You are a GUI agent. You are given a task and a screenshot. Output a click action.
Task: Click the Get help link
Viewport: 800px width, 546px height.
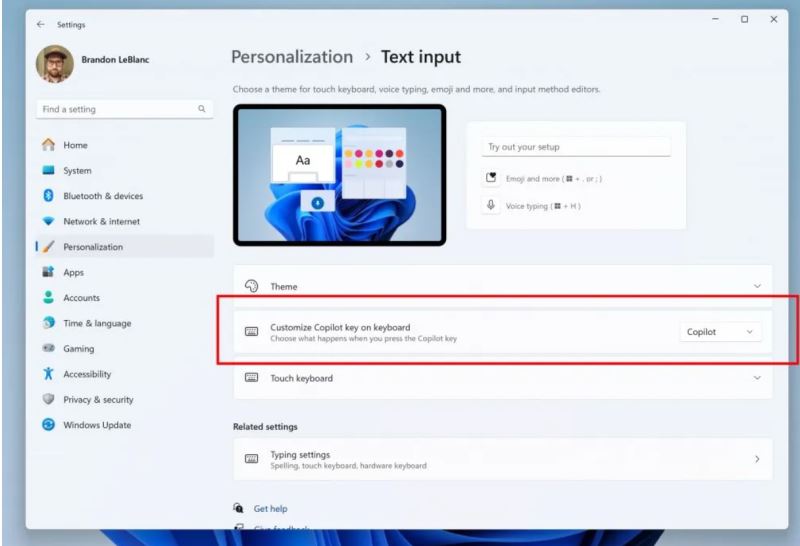click(270, 508)
